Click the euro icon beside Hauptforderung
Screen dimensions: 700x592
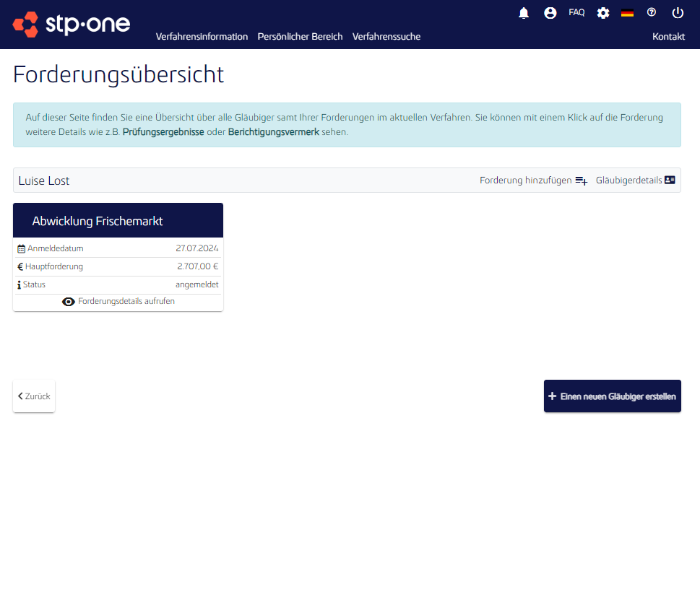click(x=20, y=266)
